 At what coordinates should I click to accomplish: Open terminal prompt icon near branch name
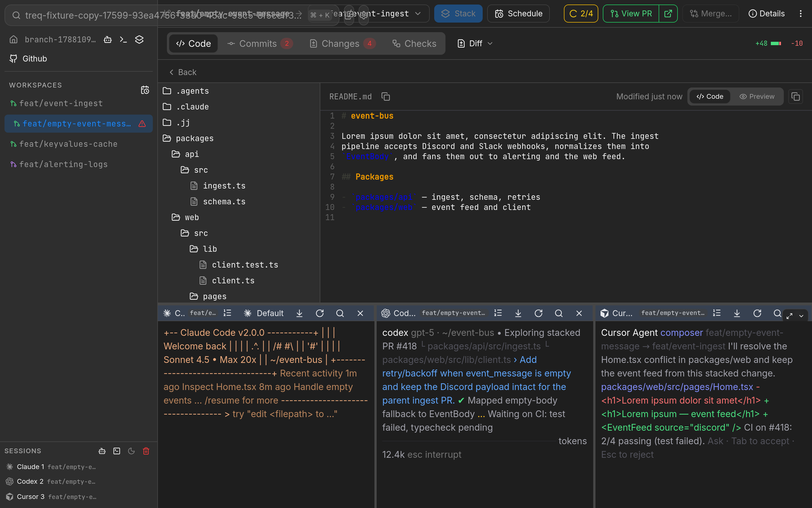pos(123,39)
